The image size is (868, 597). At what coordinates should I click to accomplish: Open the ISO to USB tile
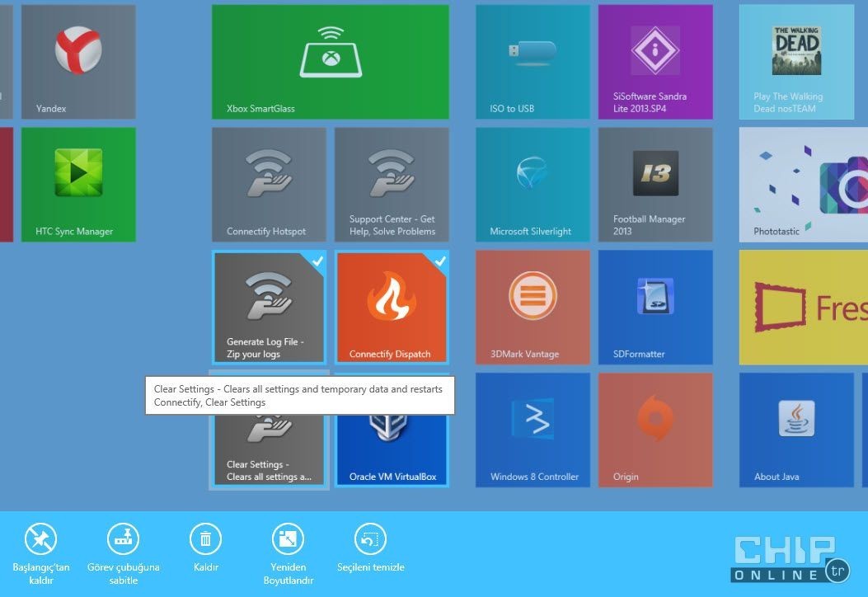(533, 62)
